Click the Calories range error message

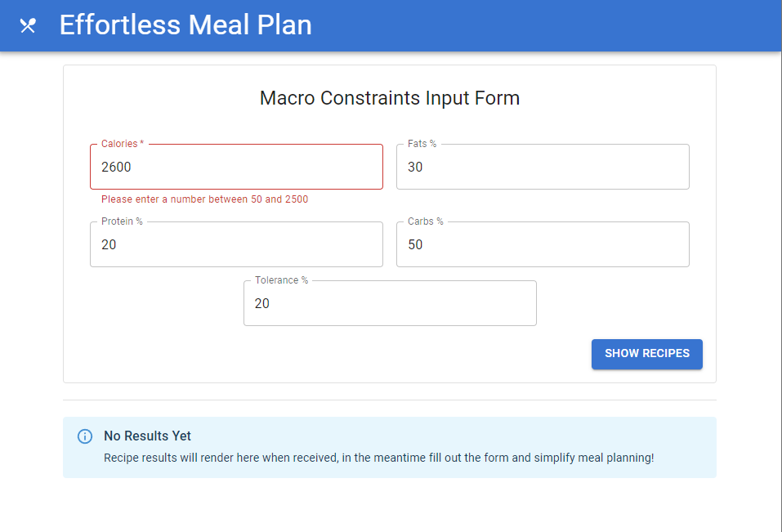tap(204, 199)
